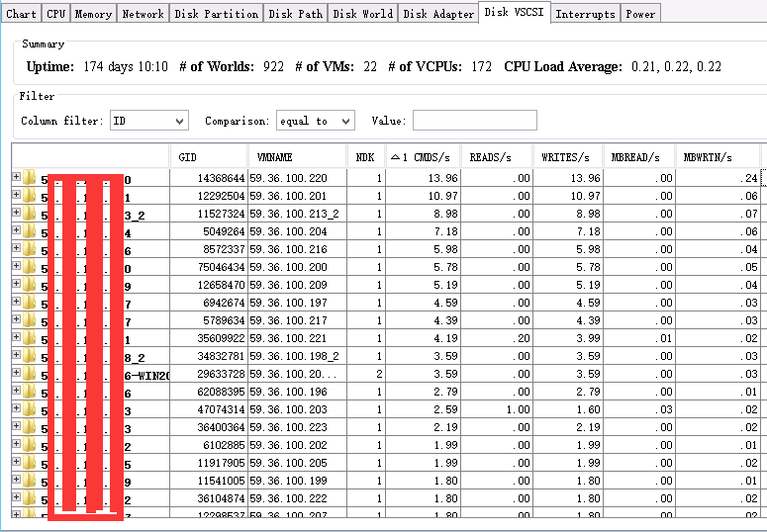The image size is (767, 532).
Task: Click folder icon in 59.36.100.196 row
Action: tap(30, 391)
